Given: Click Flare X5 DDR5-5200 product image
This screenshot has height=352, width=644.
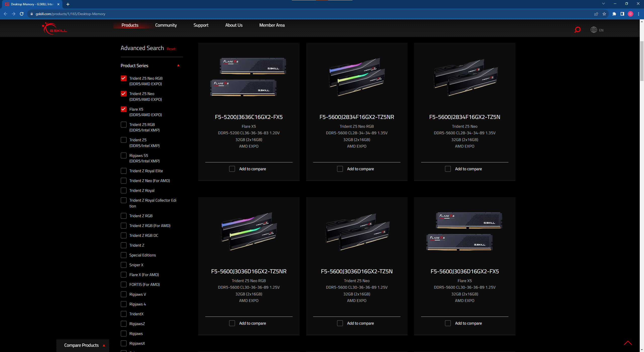Looking at the screenshot, I should coord(248,77).
